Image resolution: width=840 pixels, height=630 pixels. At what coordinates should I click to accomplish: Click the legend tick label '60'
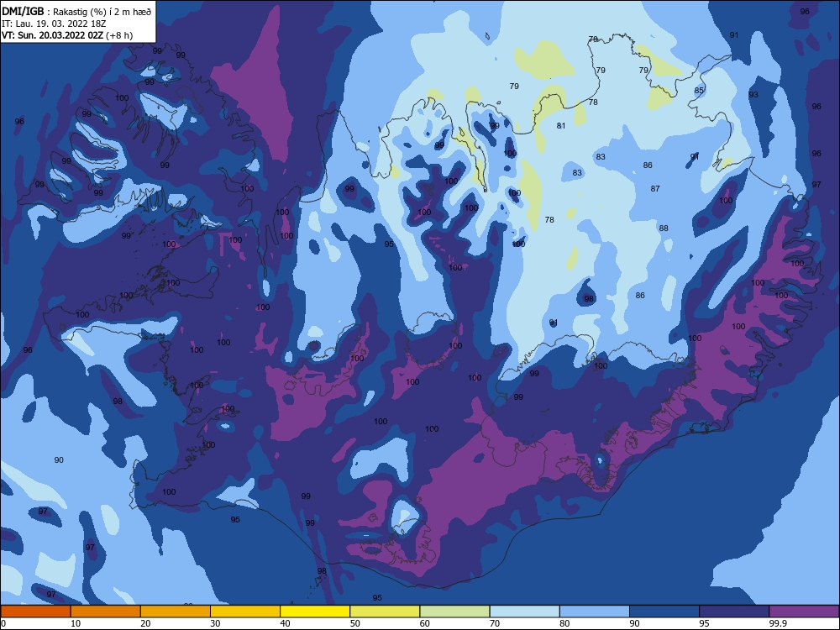pos(425,623)
